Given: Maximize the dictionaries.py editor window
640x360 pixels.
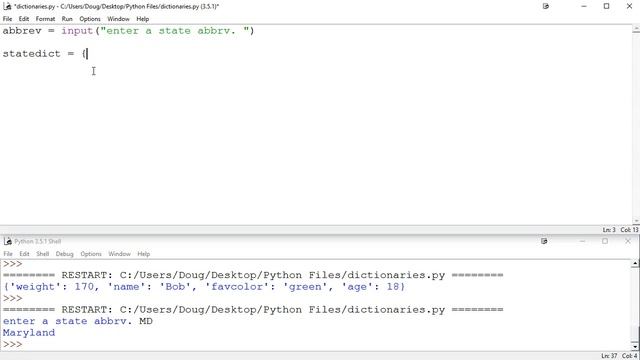Looking at the screenshot, I should click(x=607, y=6).
